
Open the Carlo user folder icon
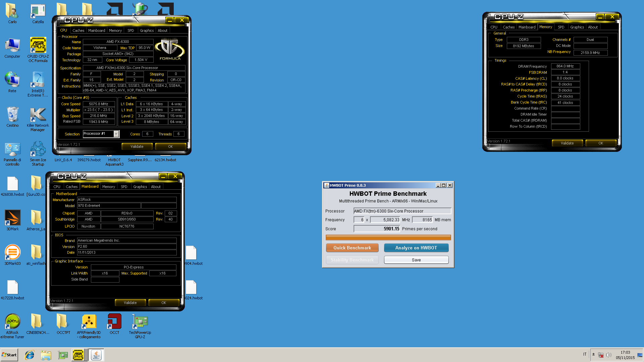[x=12, y=13]
